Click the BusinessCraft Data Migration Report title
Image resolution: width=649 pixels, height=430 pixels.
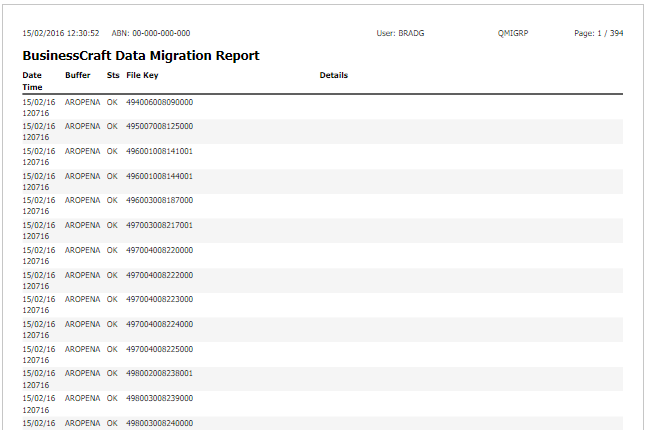141,55
